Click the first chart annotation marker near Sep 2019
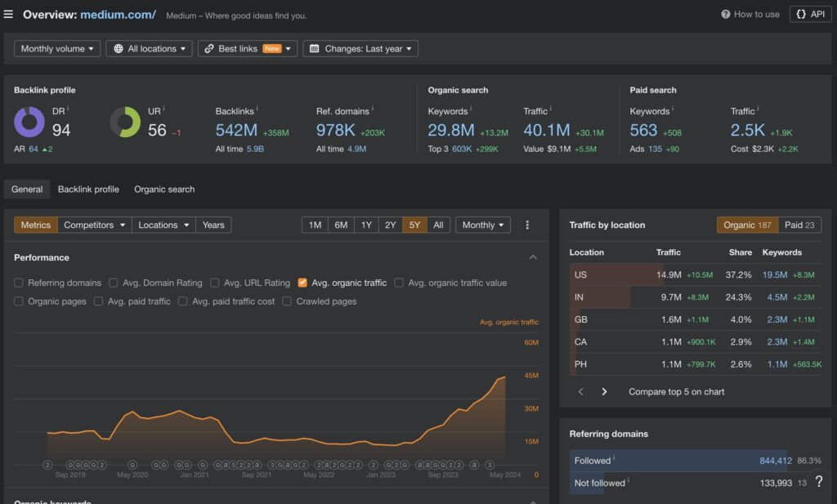This screenshot has height=504, width=837. [47, 465]
